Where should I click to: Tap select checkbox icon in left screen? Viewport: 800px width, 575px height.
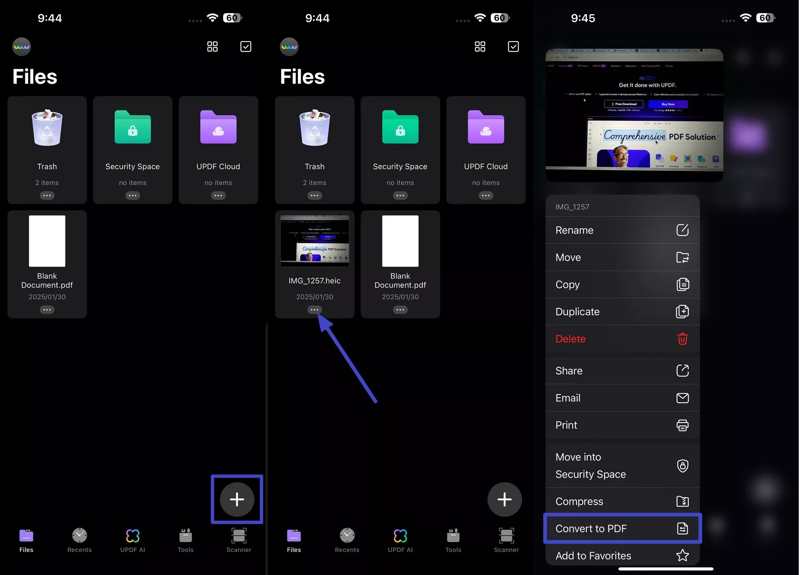pos(245,46)
